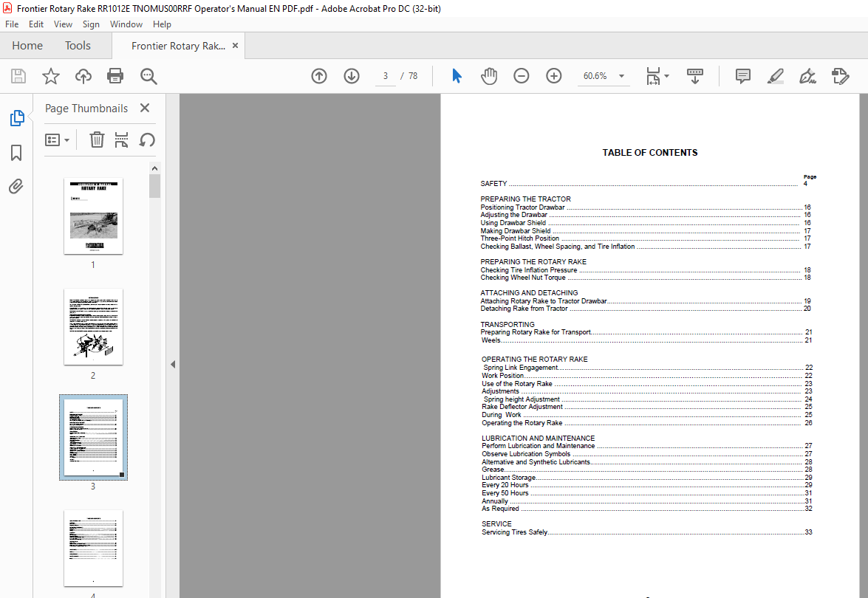Rotate page with circular arrow icon
868x598 pixels.
147,140
